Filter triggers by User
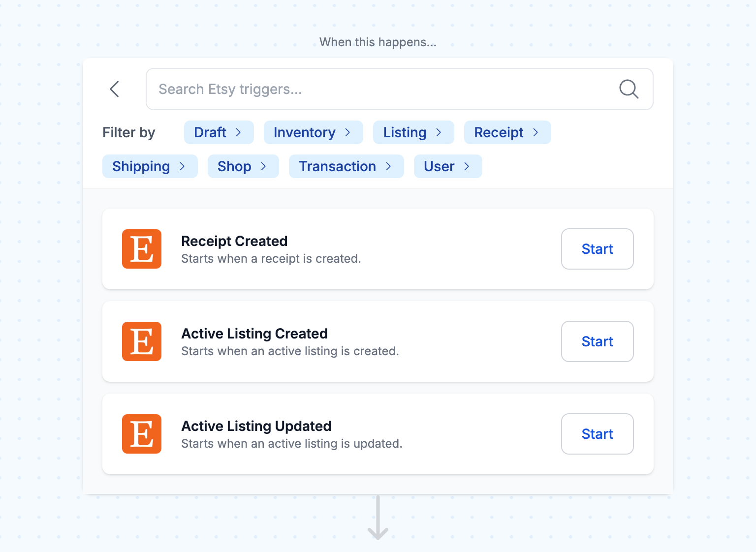Image resolution: width=756 pixels, height=552 pixels. (448, 166)
